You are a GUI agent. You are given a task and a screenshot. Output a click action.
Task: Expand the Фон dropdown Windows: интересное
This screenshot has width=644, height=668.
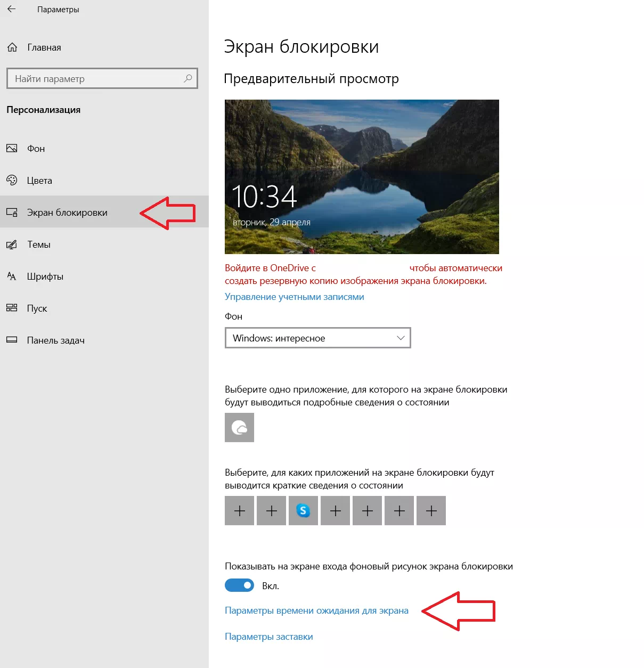(318, 338)
